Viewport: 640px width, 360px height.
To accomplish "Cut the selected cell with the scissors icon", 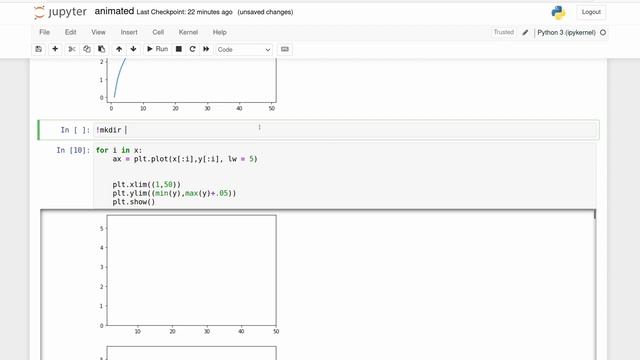I will coord(72,49).
